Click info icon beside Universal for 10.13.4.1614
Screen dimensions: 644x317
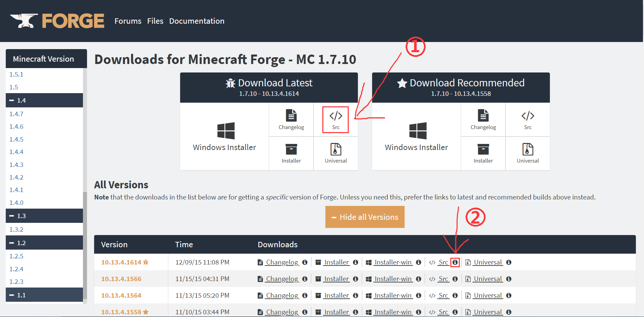click(509, 262)
